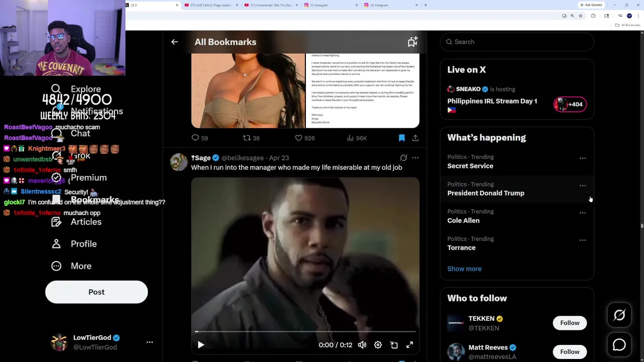Share the 96K views post
The width and height of the screenshot is (644, 362).
tap(415, 138)
